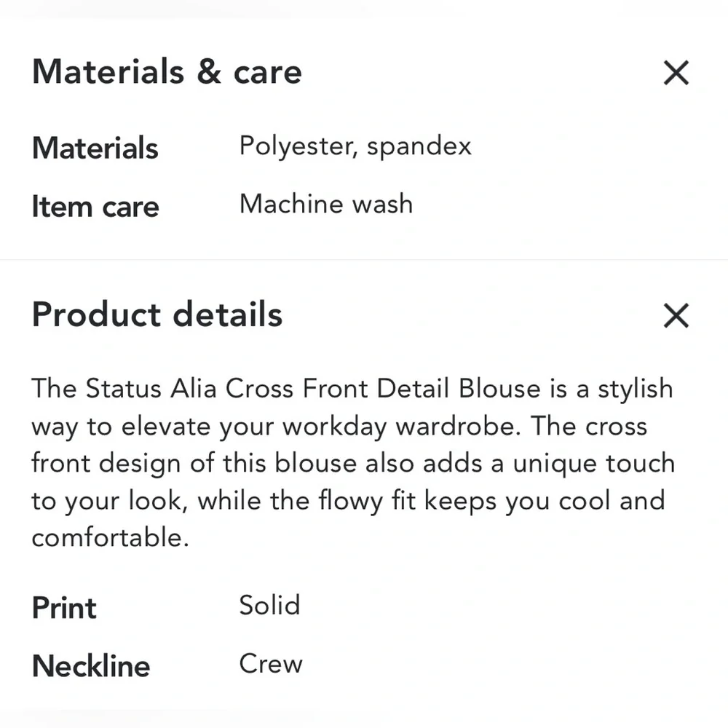Collapse the Materials & care section
Image resolution: width=728 pixels, height=728 pixels.
[676, 73]
